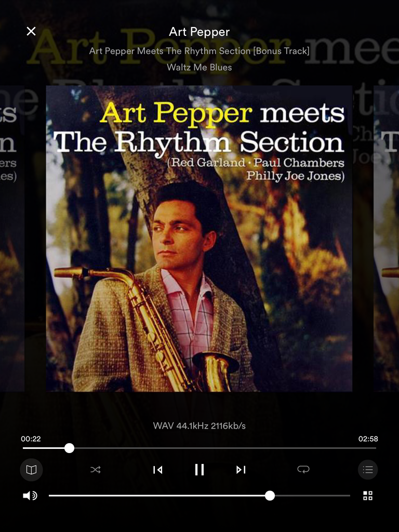Viewport: 399px width, 532px height.
Task: Toggle shuffle playback
Action: pyautogui.click(x=96, y=470)
